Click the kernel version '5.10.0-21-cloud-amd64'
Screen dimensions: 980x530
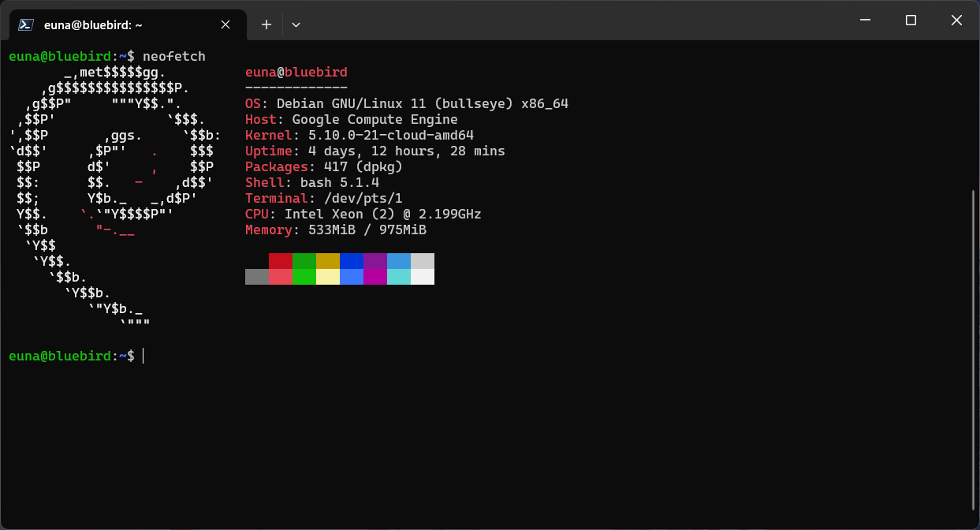(x=391, y=135)
